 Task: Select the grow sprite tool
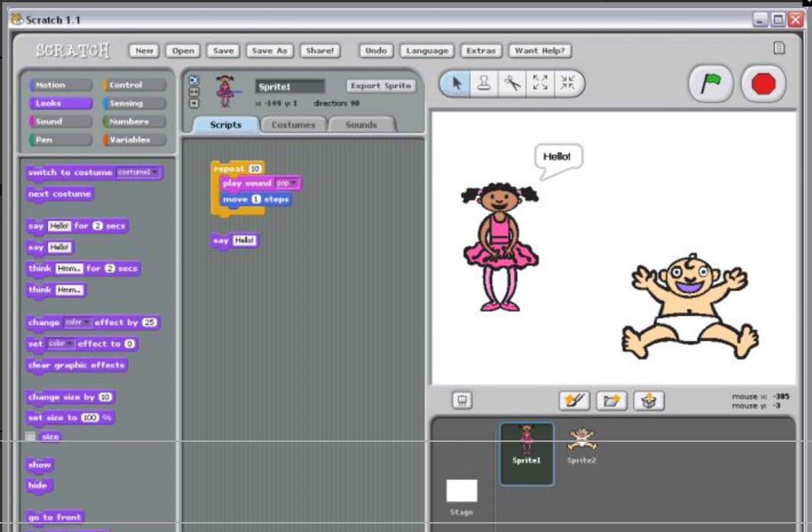point(540,83)
